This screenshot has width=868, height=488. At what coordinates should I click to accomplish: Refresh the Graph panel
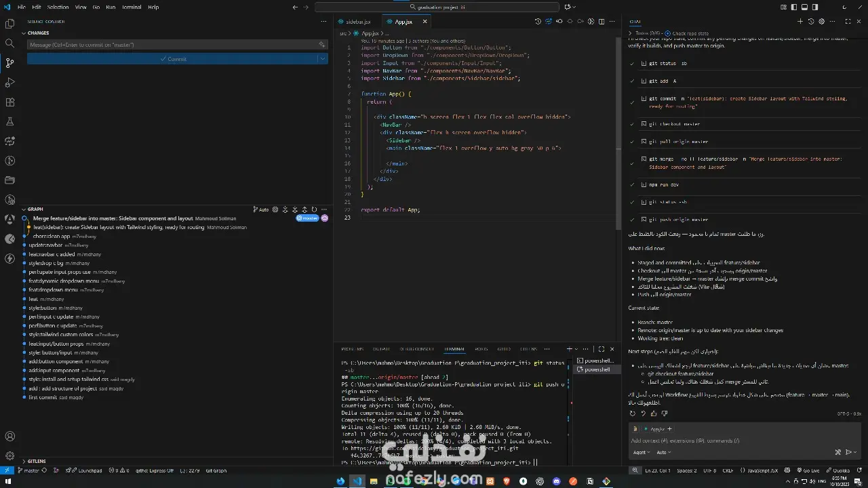314,209
